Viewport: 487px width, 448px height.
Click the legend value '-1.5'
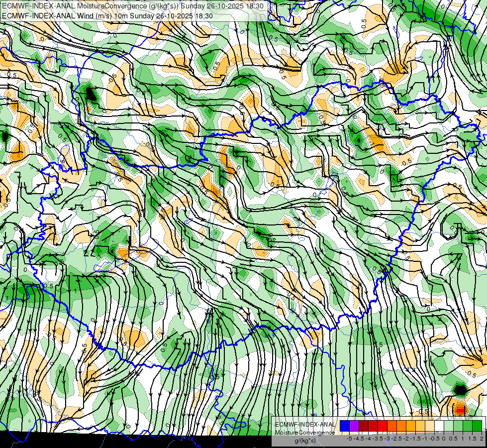416,439
